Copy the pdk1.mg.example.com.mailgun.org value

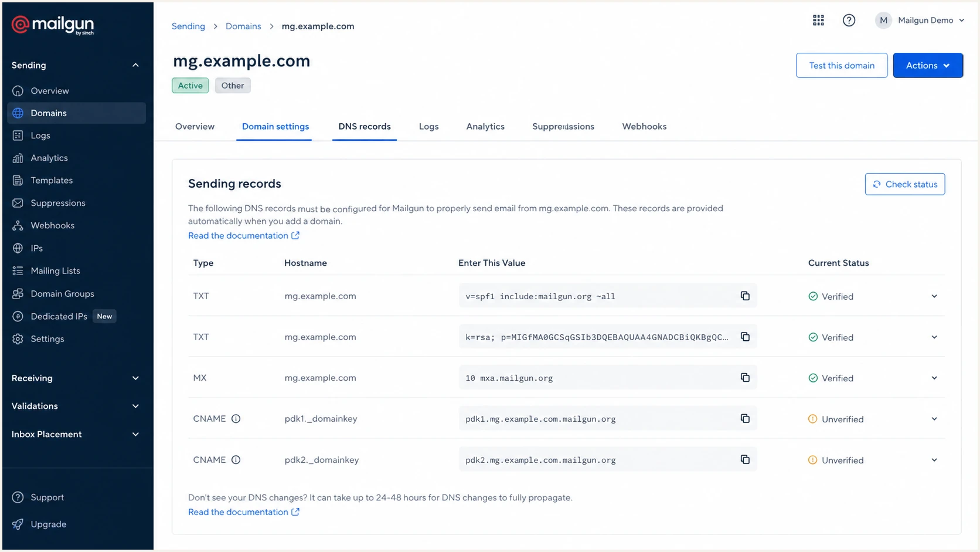click(745, 418)
